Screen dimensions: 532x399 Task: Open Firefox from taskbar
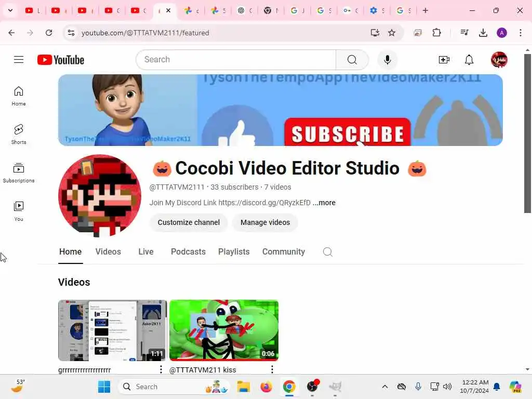tap(267, 387)
